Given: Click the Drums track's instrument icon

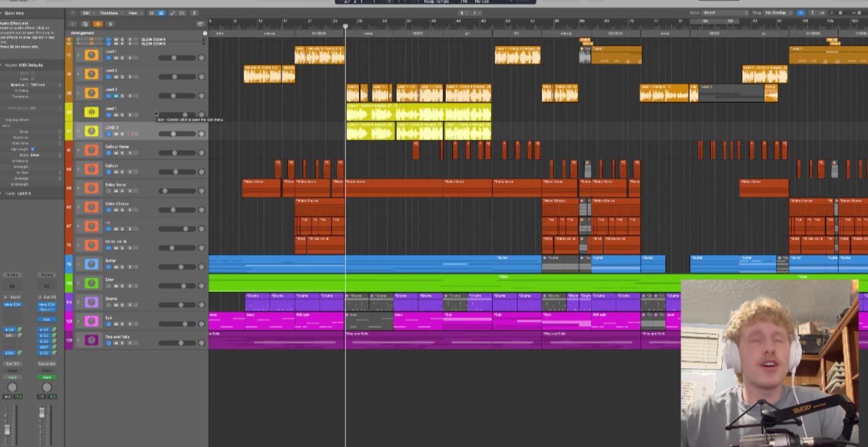Looking at the screenshot, I should point(92,303).
